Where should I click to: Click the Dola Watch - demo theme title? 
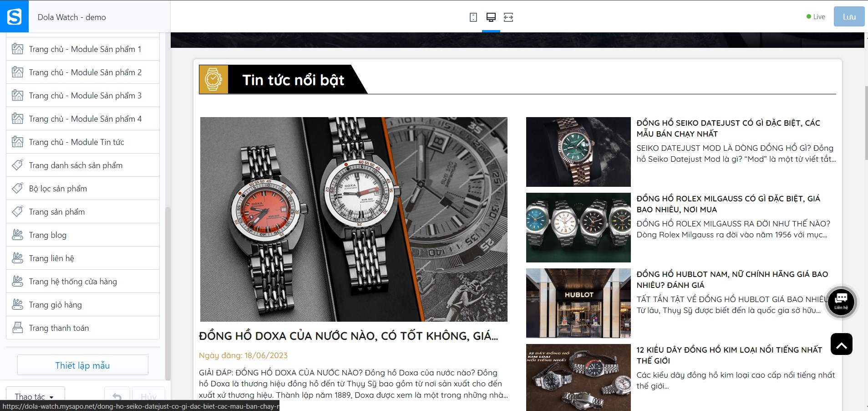pos(71,17)
